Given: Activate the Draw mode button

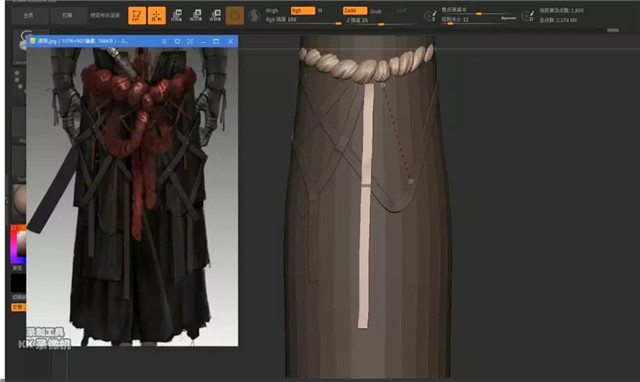Looking at the screenshot, I should coord(156,16).
